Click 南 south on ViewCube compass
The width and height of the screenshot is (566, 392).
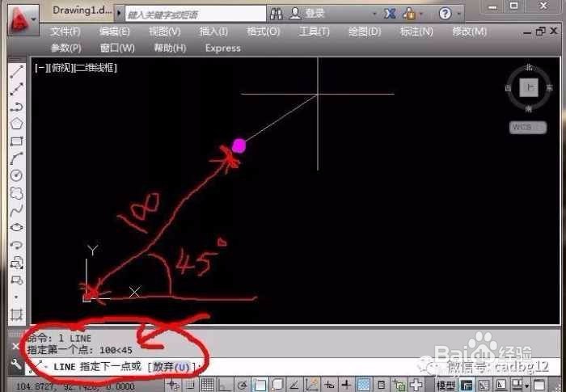tap(529, 108)
